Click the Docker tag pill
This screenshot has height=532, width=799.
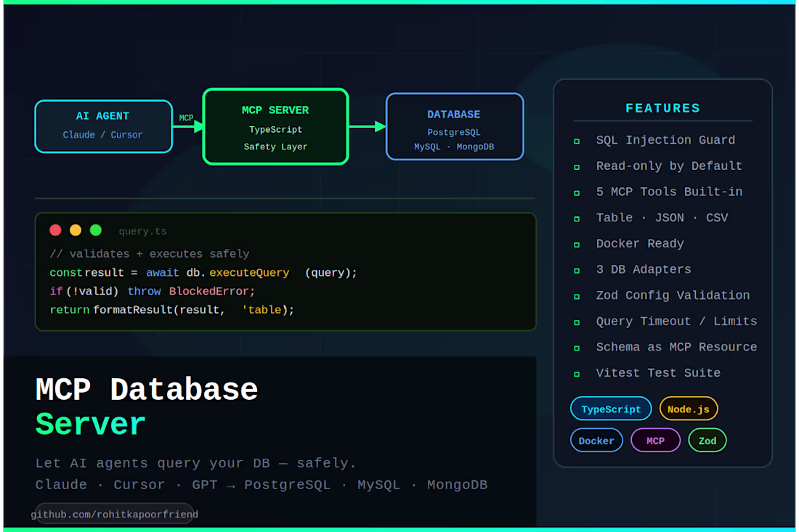click(x=596, y=441)
